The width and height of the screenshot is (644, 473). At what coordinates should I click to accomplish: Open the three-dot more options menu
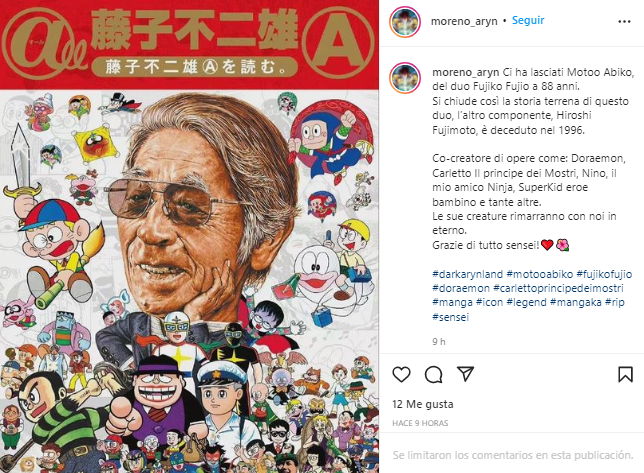624,21
